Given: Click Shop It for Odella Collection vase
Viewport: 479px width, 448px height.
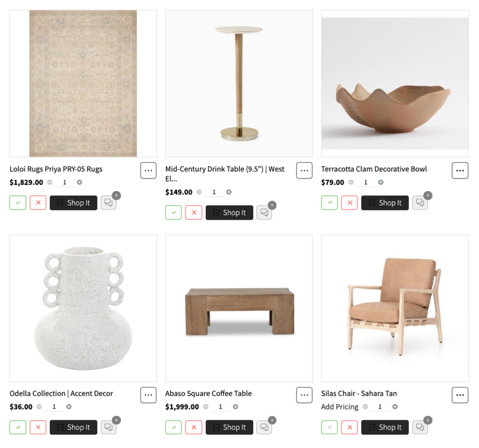Looking at the screenshot, I should 74,427.
